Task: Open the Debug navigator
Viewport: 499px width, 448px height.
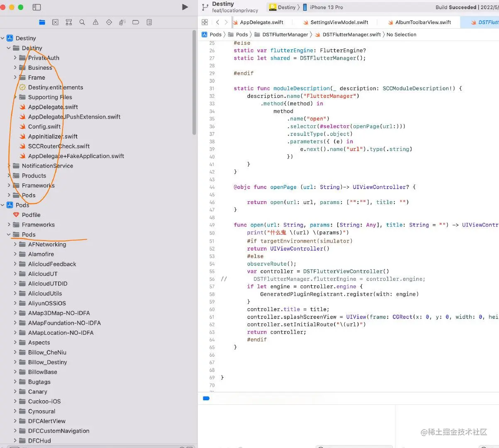Action: [122, 22]
